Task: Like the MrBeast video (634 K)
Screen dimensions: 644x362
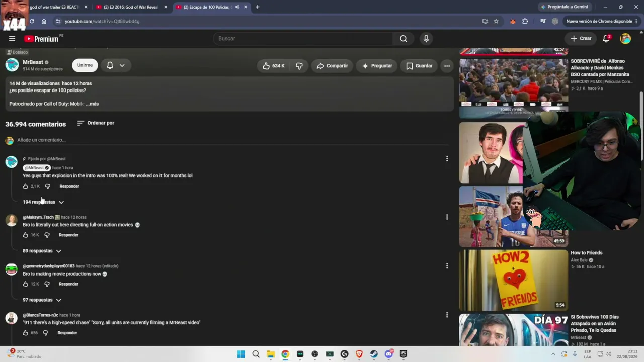Action: (x=273, y=66)
